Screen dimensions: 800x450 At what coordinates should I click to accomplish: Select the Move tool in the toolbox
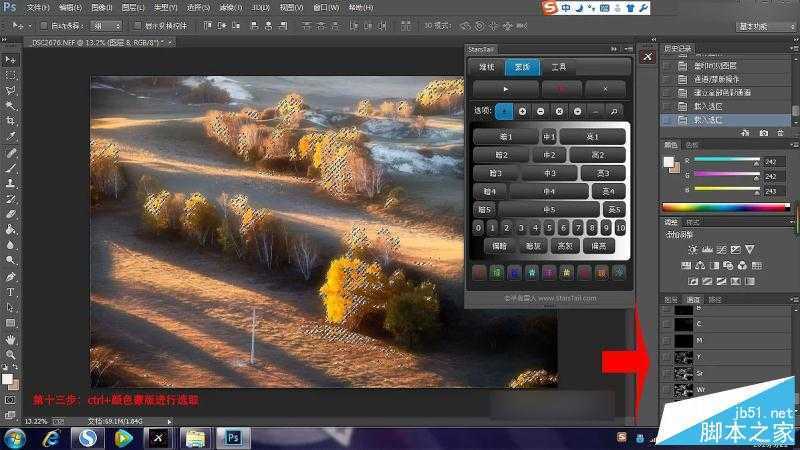click(10, 60)
